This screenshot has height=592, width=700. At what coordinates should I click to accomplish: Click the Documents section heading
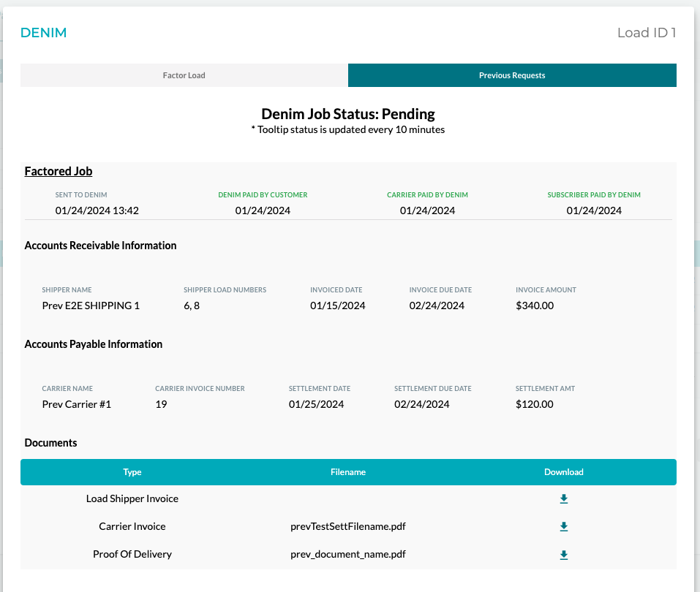[50, 443]
